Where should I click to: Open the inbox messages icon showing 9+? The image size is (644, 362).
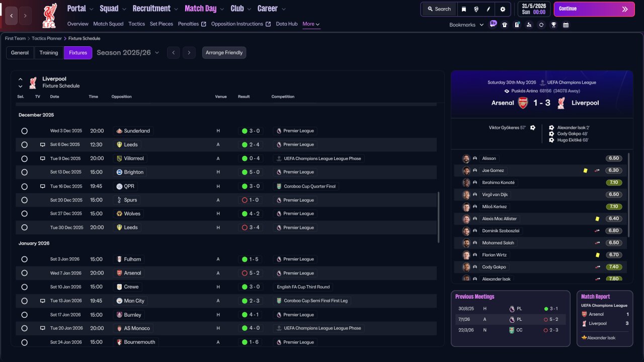coord(493,24)
